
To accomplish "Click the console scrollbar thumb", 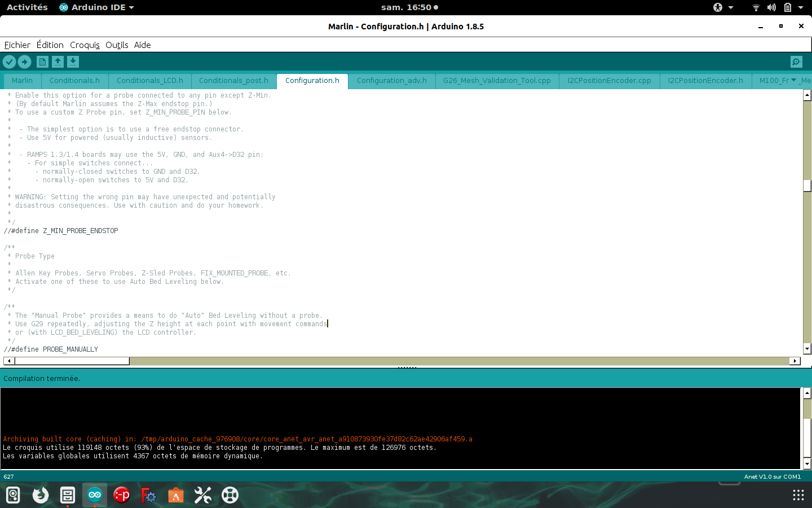I will (x=807, y=438).
